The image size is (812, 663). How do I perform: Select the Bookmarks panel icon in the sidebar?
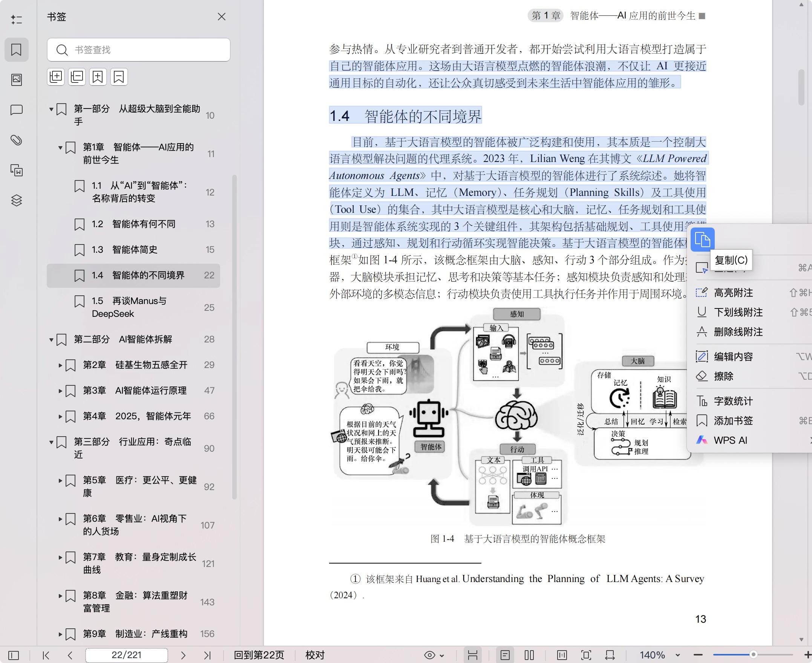click(x=17, y=50)
